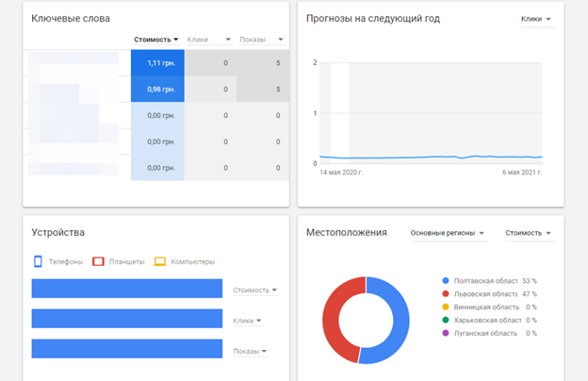
Task: Expand the Основные регионы dropdown
Action: tap(448, 233)
